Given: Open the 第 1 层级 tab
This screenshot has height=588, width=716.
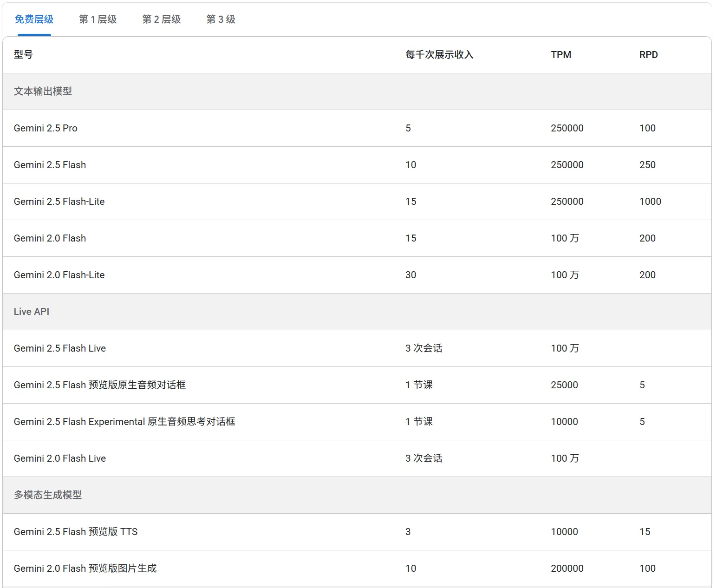Looking at the screenshot, I should pos(98,20).
